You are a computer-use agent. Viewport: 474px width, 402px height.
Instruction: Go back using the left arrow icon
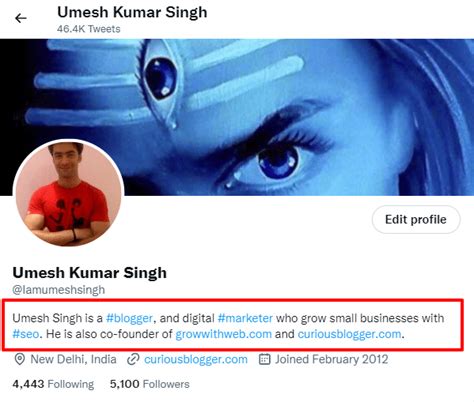click(21, 18)
